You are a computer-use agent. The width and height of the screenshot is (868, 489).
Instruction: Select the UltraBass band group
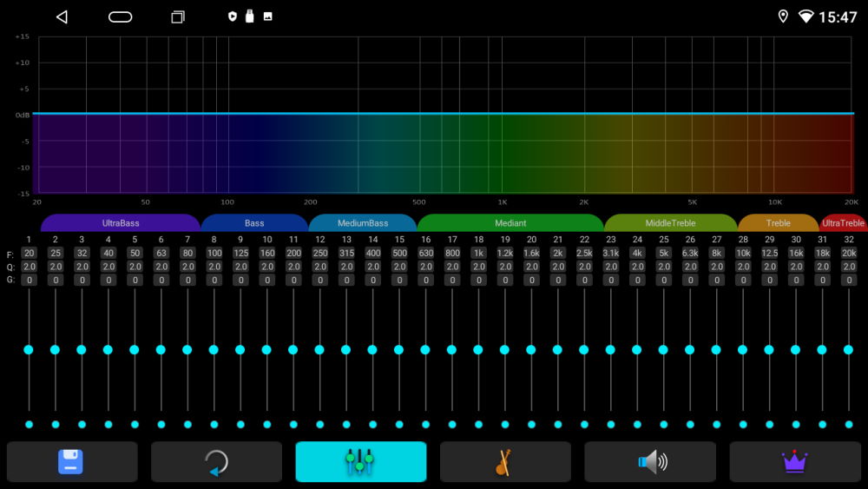point(121,223)
